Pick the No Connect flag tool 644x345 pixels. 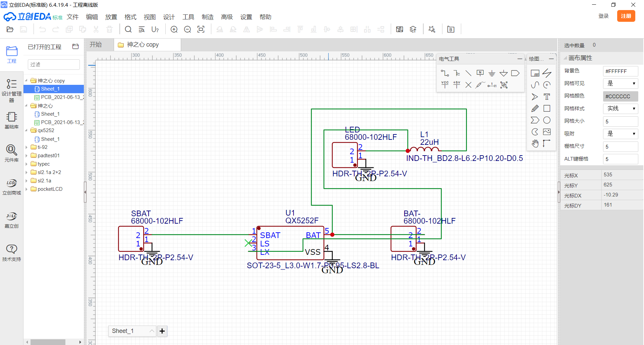(468, 85)
